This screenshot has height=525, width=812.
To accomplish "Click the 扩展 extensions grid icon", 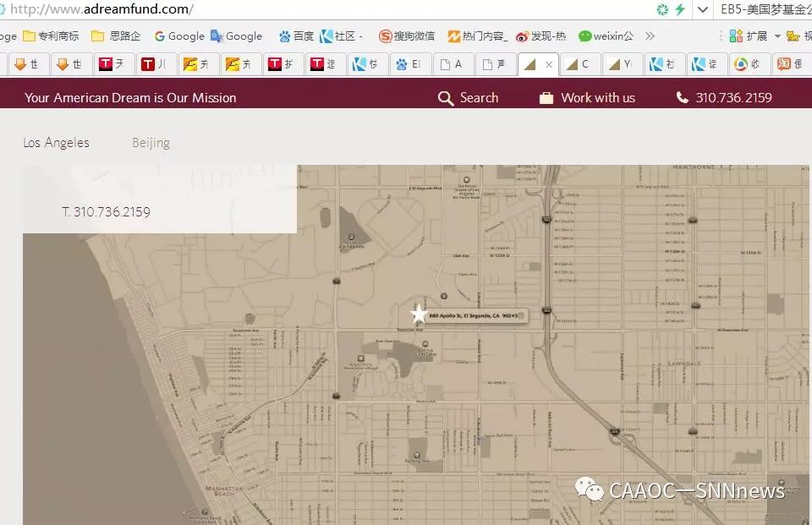I will (x=736, y=36).
